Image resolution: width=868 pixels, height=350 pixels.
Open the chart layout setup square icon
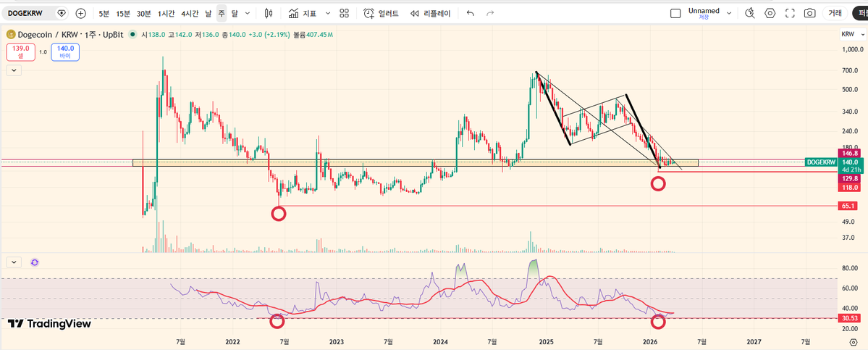[x=675, y=13]
